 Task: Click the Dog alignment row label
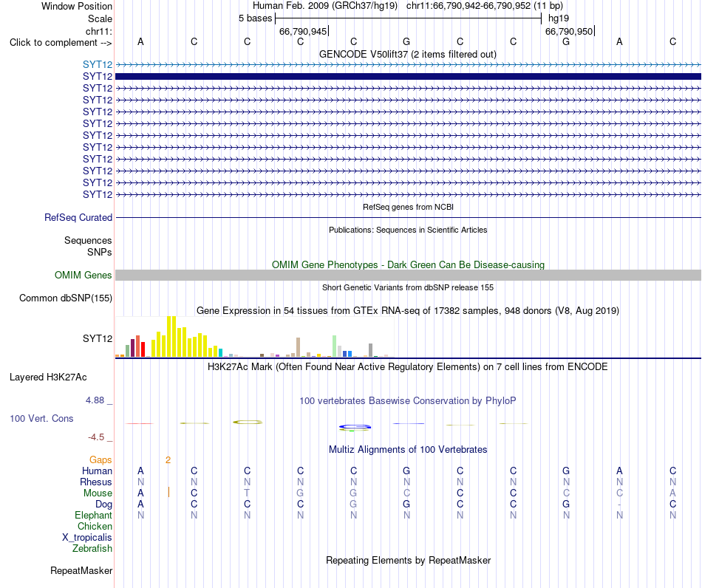click(104, 505)
